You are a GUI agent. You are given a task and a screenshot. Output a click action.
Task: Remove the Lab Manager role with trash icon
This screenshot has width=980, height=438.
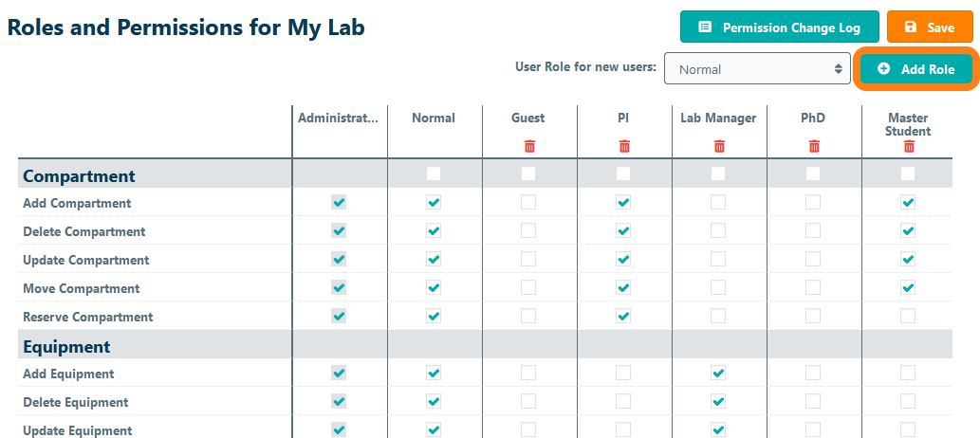pos(718,146)
